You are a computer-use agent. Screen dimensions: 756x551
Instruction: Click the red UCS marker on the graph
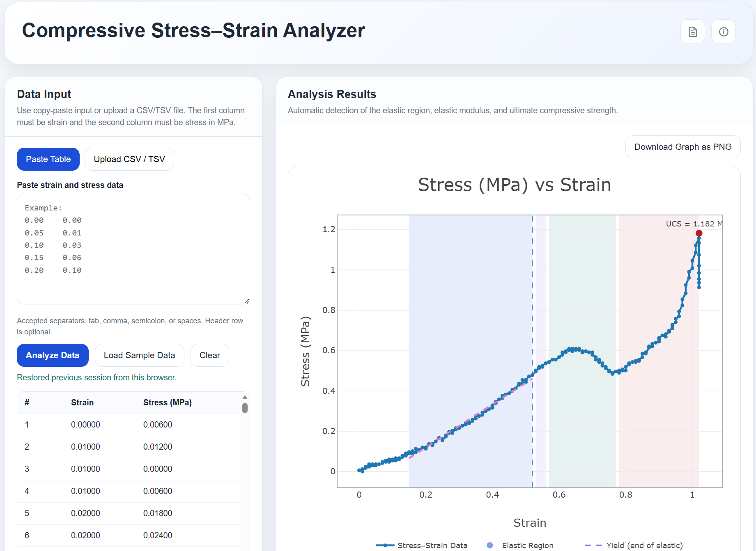tap(699, 233)
